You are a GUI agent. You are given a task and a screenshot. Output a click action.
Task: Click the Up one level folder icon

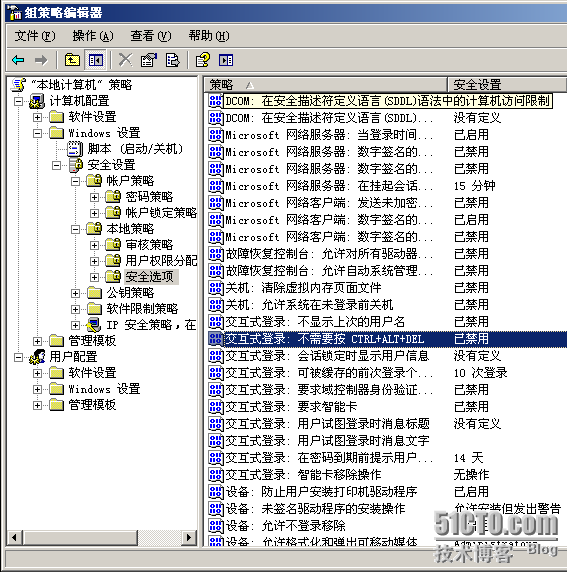coord(72,60)
